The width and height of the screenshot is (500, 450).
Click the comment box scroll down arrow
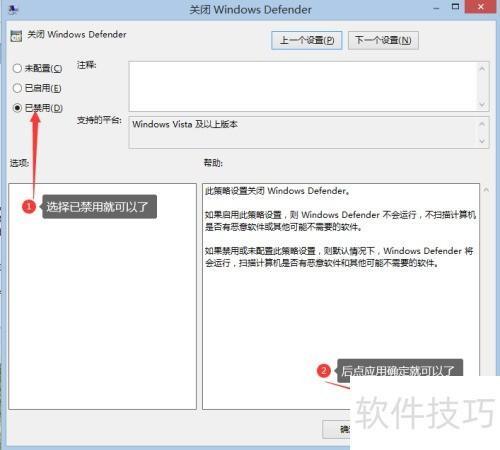pos(482,104)
